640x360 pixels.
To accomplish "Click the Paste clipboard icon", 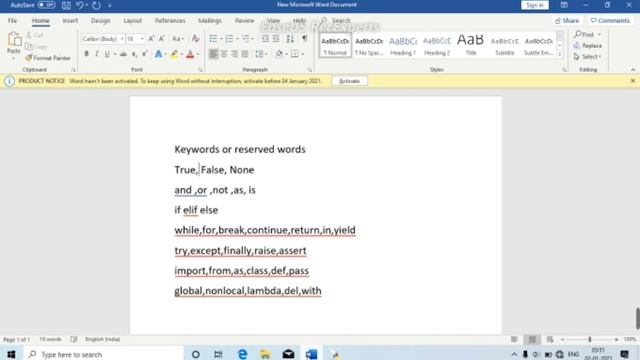I will tap(14, 40).
